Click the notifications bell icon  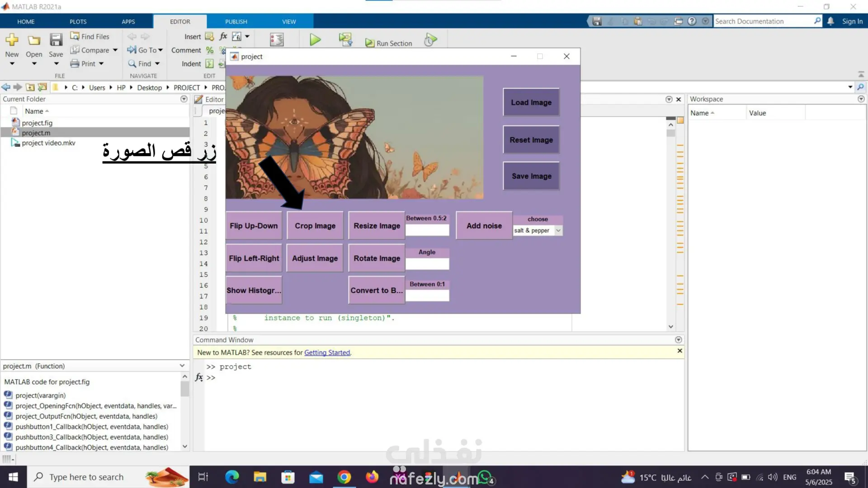pos(830,21)
